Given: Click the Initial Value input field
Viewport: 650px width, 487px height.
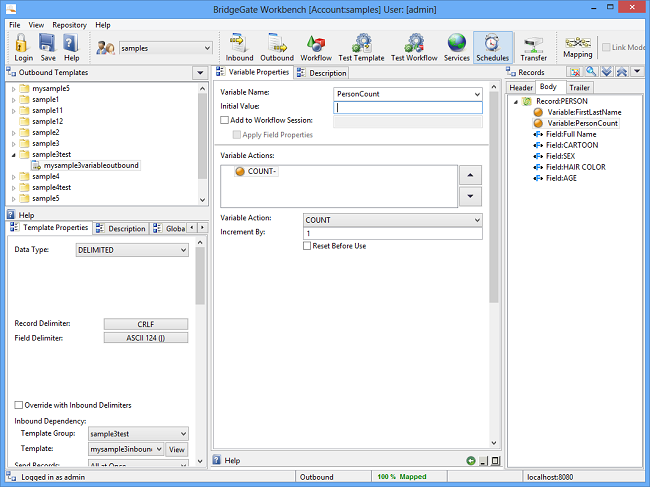Looking at the screenshot, I should point(408,108).
